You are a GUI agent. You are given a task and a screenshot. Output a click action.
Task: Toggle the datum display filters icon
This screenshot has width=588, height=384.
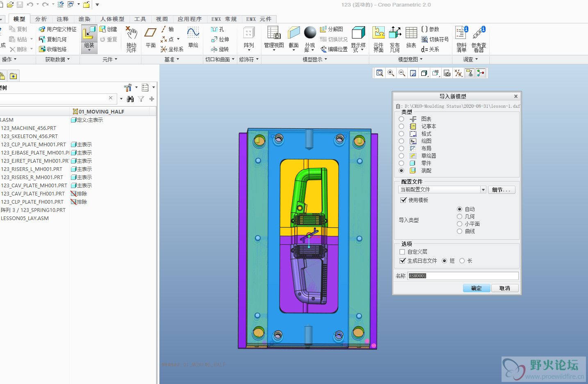pyautogui.click(x=459, y=73)
